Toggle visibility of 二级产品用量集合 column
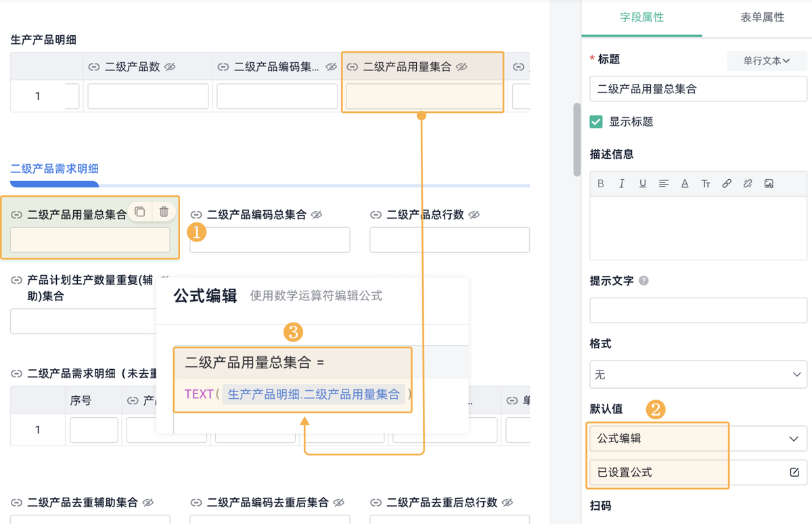This screenshot has height=524, width=812. [461, 66]
